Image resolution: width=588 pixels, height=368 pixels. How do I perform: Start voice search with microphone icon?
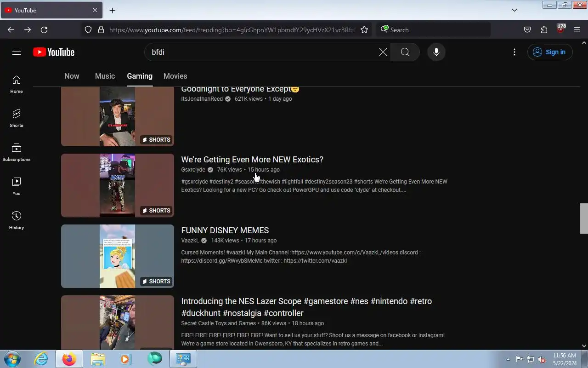436,52
